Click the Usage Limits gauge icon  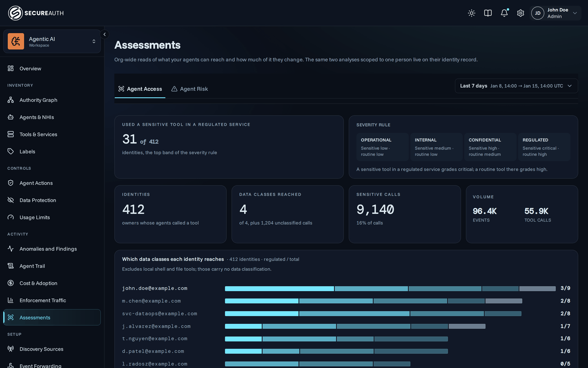(x=11, y=217)
